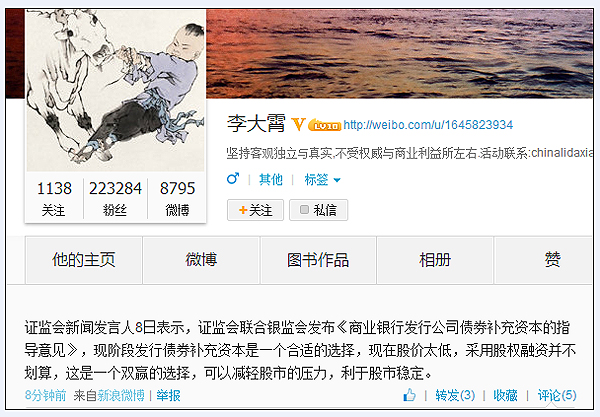Expand the 标签 tags dropdown
Image resolution: width=600 pixels, height=417 pixels.
(322, 179)
